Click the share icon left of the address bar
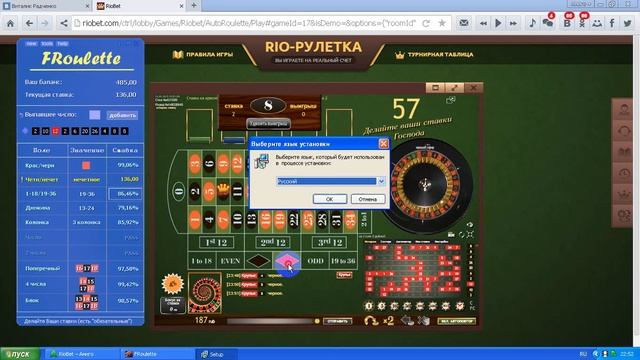Screen dimensions: 640x360 click(64, 23)
